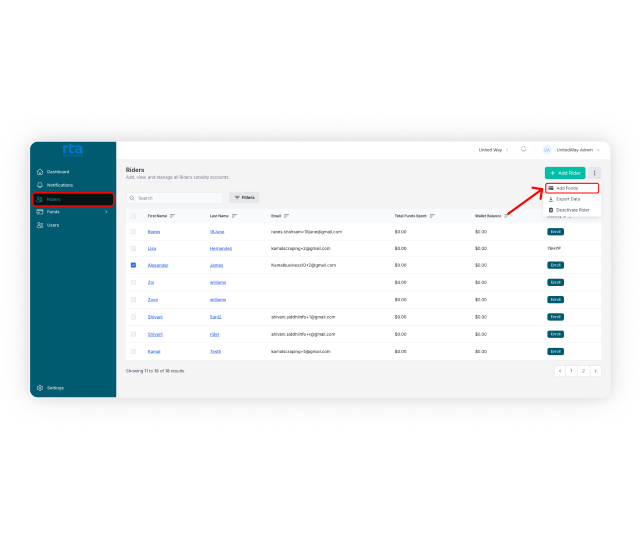Open the UnitedWay Admin account dropdown
Screen dimensions: 640x539
point(570,149)
